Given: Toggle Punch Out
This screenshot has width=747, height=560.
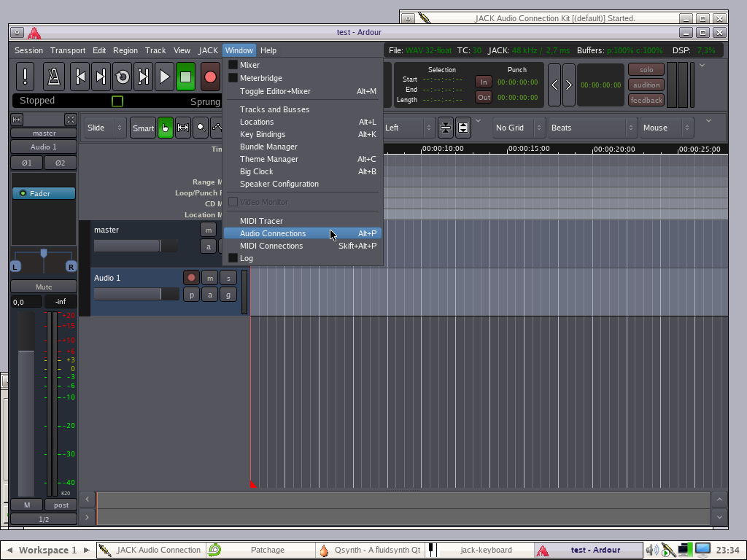Looking at the screenshot, I should (x=484, y=97).
